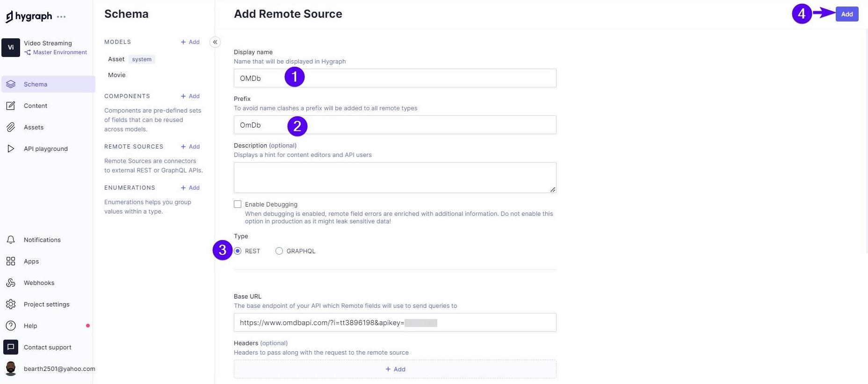This screenshot has width=868, height=384.
Task: Select the Movie model
Action: 117,75
